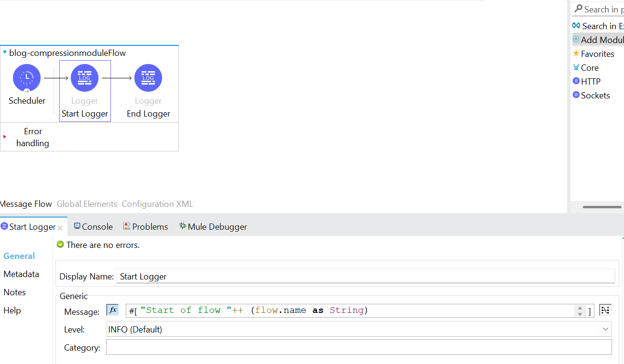Click inside the Display Name field

239,276
